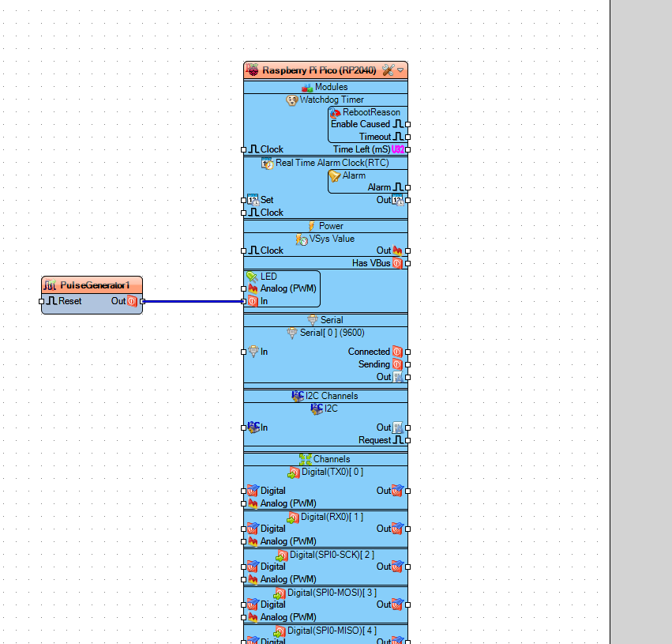Open the Pico component dropdown arrow
Viewport: 672px width, 644px height.
coord(399,70)
